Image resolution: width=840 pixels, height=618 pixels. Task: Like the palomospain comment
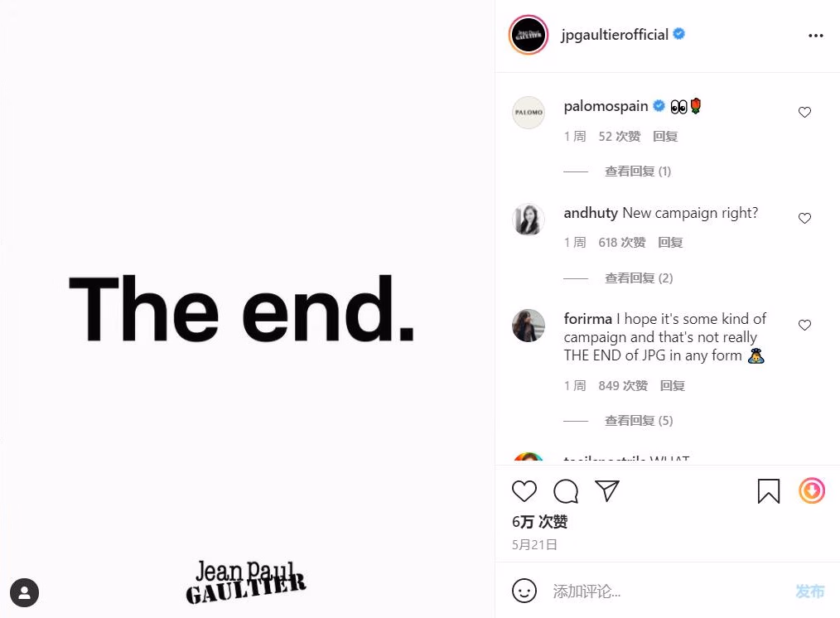[804, 112]
